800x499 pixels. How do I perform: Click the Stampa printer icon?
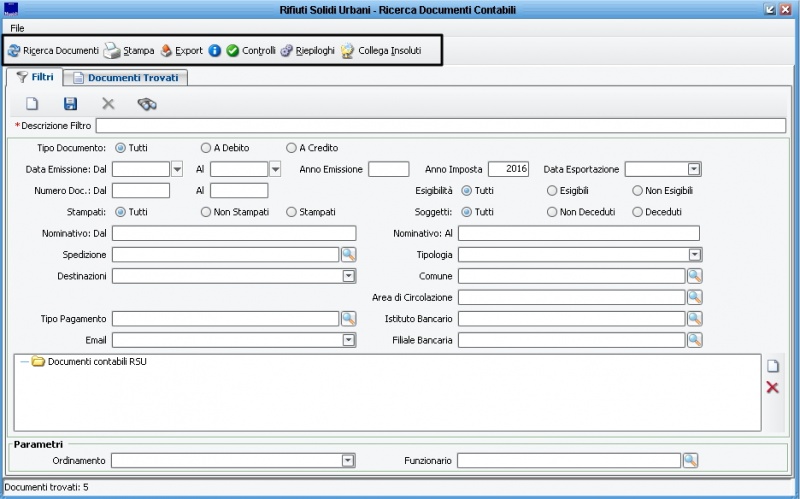point(112,50)
